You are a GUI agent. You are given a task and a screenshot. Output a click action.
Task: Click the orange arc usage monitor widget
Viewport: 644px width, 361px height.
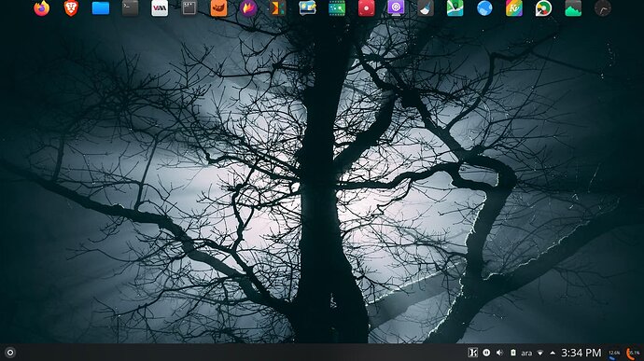click(x=633, y=353)
